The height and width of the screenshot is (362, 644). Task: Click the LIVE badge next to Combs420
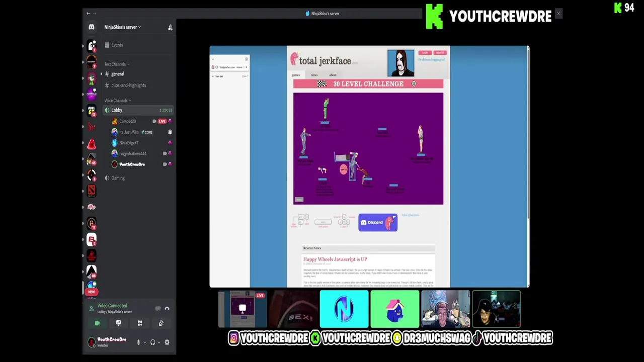(x=162, y=121)
